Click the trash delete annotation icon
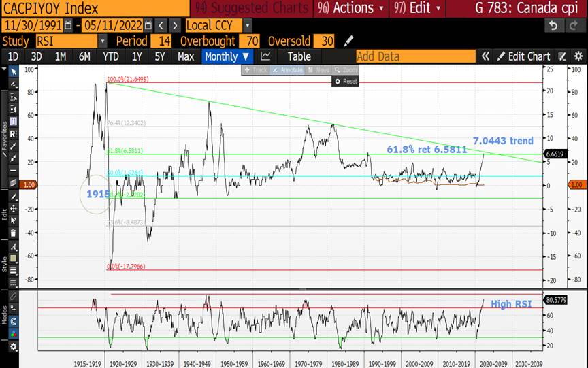 click(14, 233)
